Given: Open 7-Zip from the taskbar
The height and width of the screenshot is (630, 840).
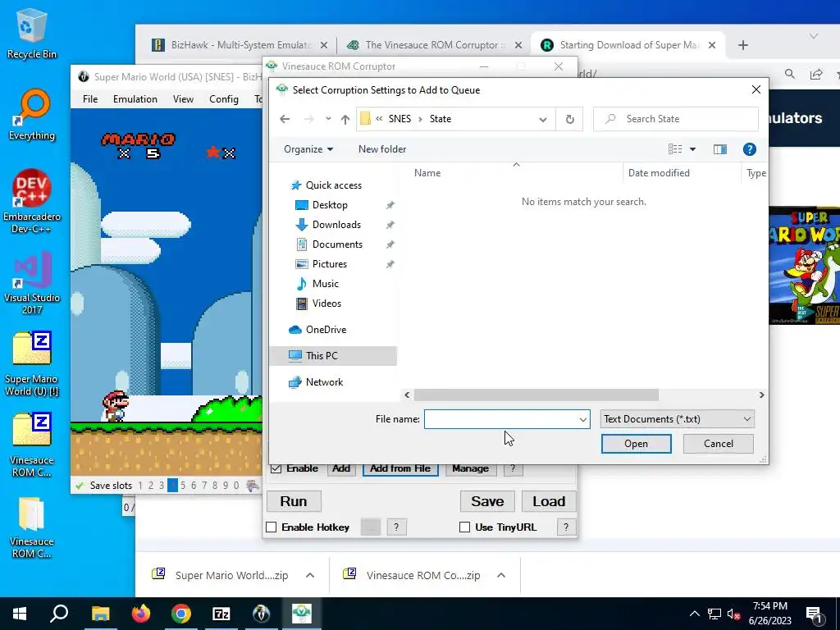Looking at the screenshot, I should coord(221,614).
